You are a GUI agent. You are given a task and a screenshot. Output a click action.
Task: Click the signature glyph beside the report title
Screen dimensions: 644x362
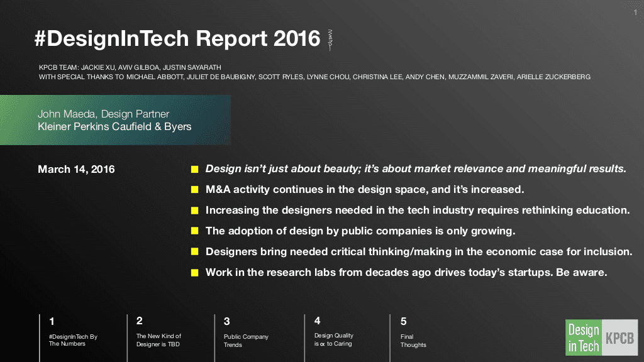pyautogui.click(x=330, y=39)
